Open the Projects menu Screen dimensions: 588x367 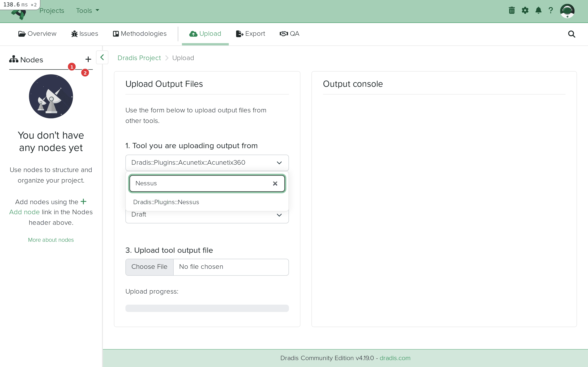(x=52, y=11)
